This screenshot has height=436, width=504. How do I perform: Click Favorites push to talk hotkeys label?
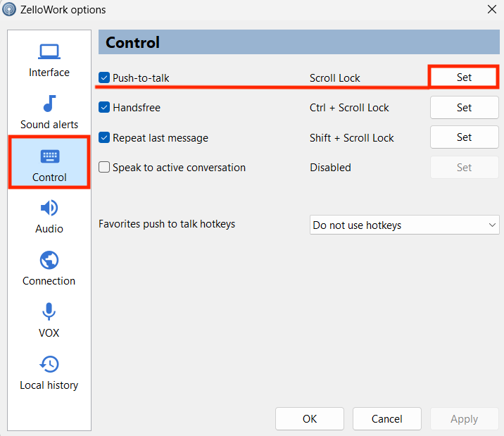(x=167, y=224)
